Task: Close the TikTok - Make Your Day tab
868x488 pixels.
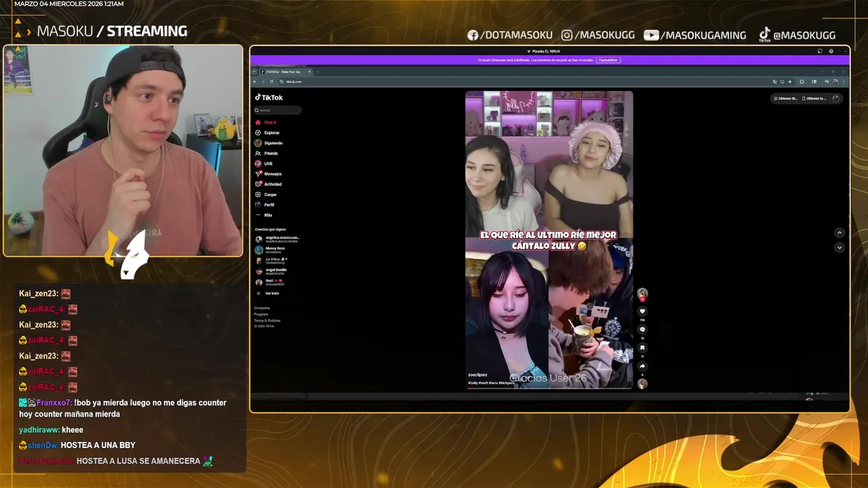Action: 309,71
